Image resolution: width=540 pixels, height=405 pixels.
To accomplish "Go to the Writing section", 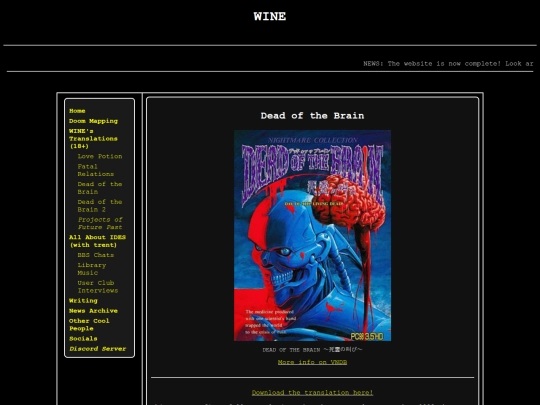I will (83, 301).
